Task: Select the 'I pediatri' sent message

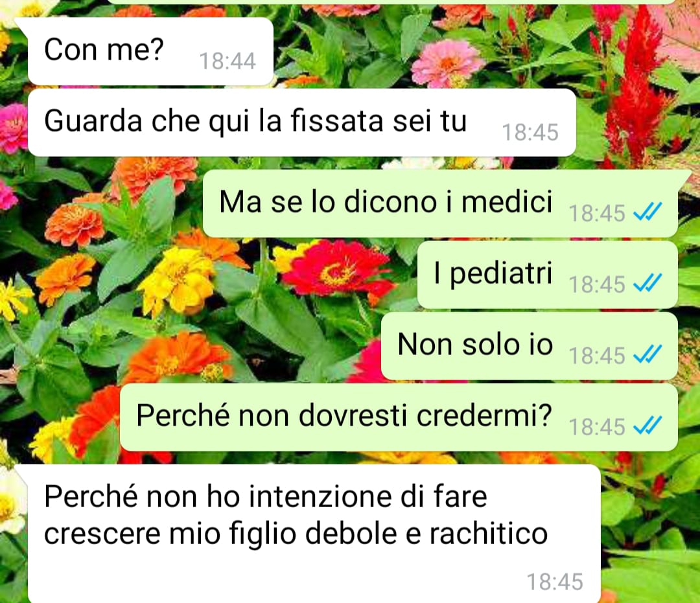Action: point(547,275)
